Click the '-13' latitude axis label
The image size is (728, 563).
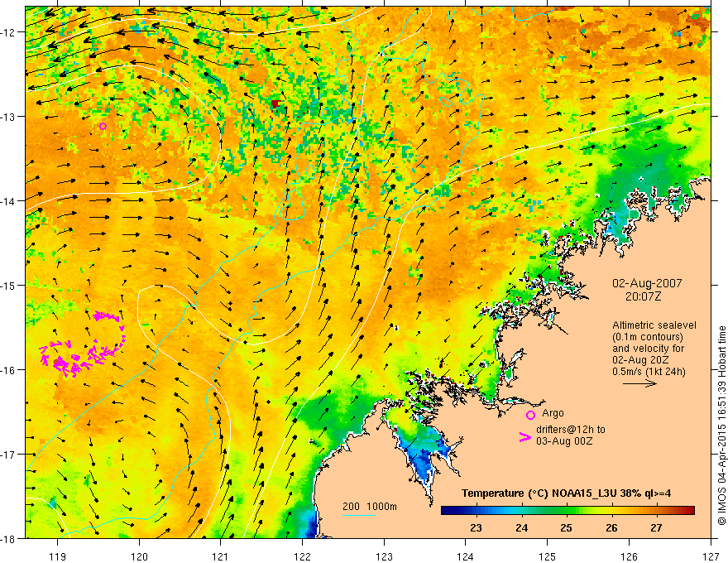coord(8,117)
